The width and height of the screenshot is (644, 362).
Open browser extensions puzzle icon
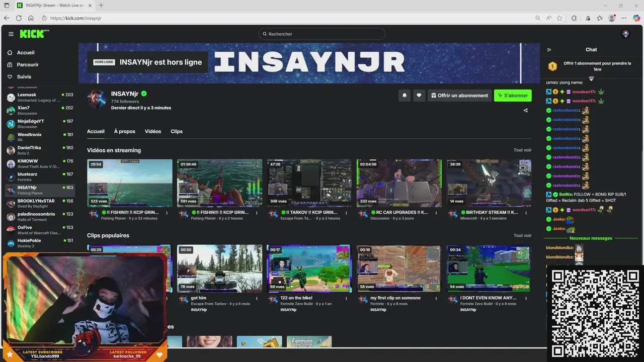574,18
